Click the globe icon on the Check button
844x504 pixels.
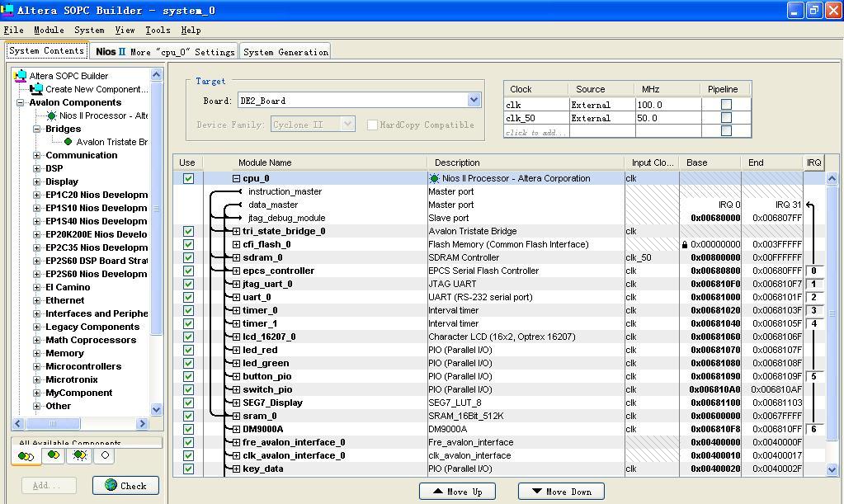click(x=111, y=485)
